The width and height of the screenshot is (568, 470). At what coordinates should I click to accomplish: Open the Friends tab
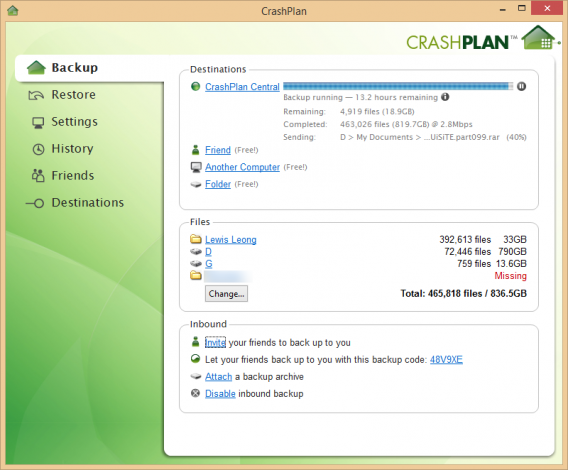coord(73,176)
